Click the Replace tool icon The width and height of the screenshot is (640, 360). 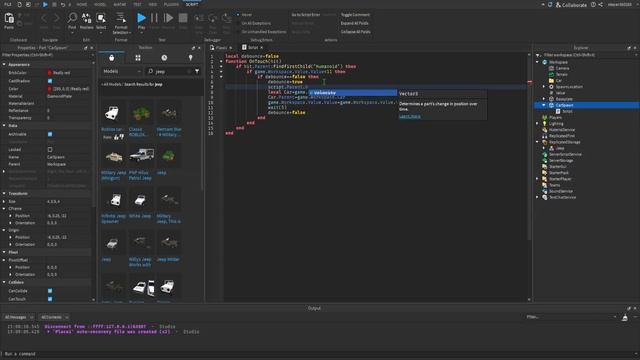click(87, 18)
